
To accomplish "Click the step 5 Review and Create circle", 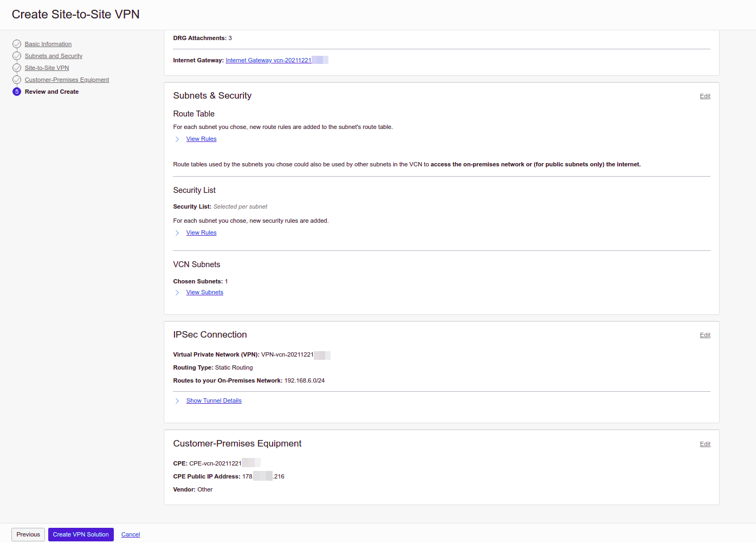I will [x=17, y=92].
